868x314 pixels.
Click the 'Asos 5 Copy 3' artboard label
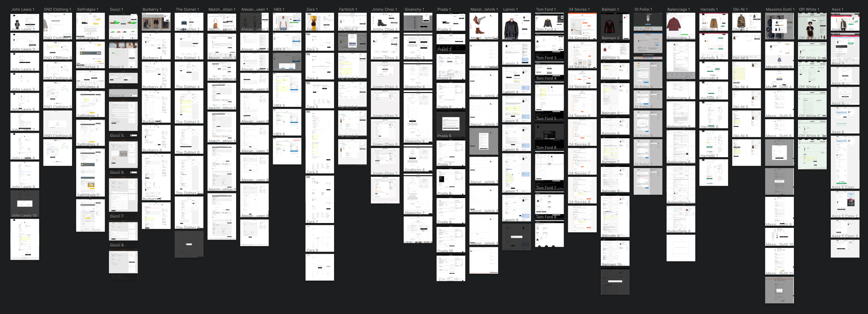(845, 236)
